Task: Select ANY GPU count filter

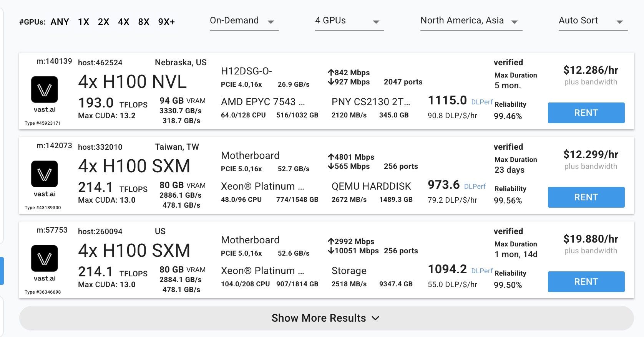Action: point(60,22)
